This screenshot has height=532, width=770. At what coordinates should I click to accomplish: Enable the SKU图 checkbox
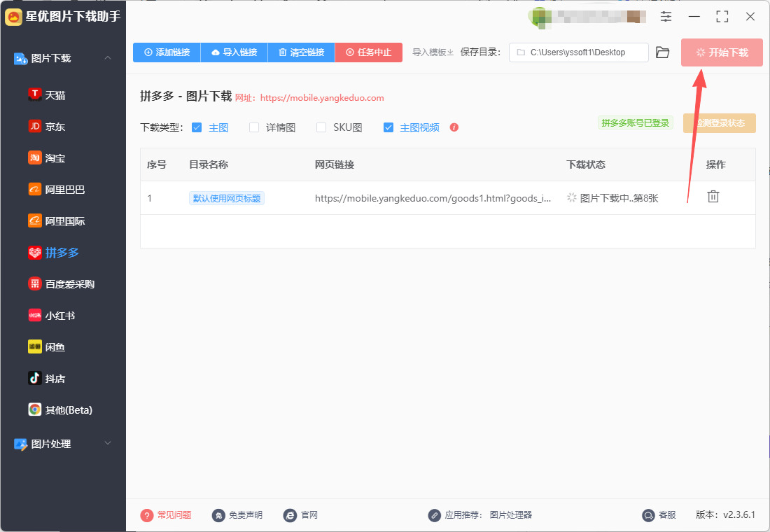pyautogui.click(x=321, y=127)
